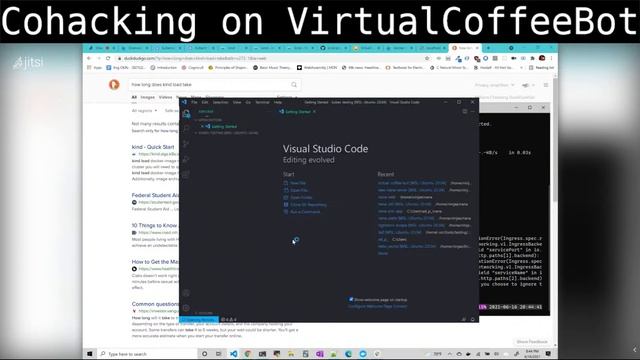This screenshot has width=640, height=360.
Task: Open the Selection menu in VS Code
Action: (x=220, y=102)
